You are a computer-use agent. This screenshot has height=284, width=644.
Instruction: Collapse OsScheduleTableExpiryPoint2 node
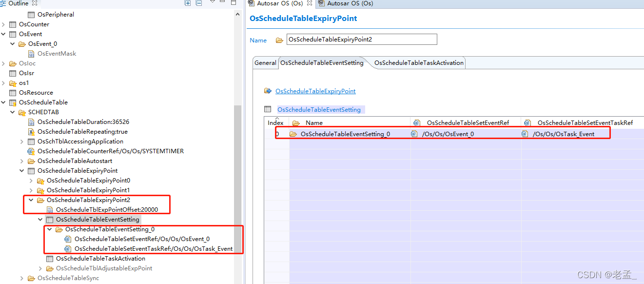pos(31,200)
